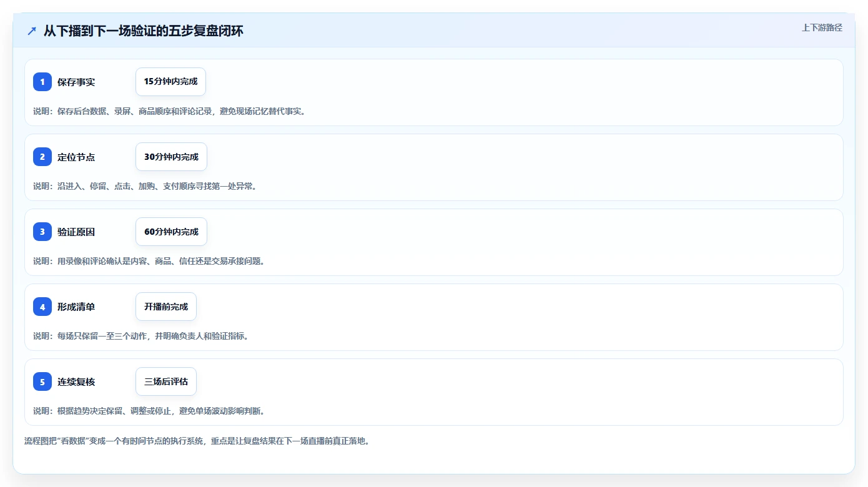Select the step 1 number badge
This screenshot has height=487, width=868.
42,82
